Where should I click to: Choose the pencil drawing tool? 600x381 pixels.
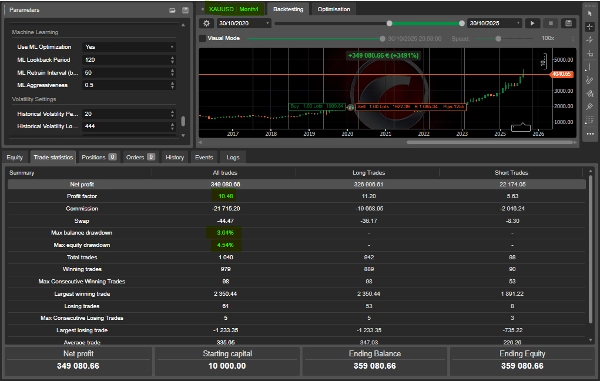point(590,80)
